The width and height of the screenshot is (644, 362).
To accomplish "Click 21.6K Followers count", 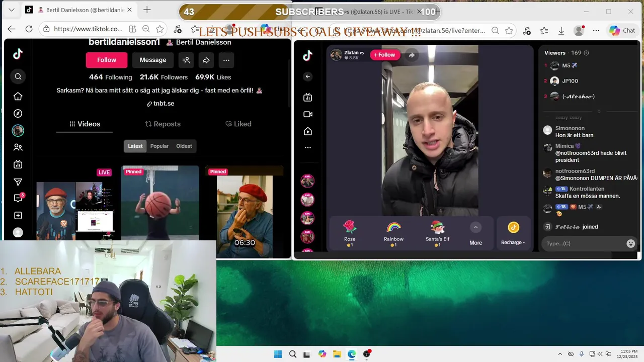I will (164, 77).
